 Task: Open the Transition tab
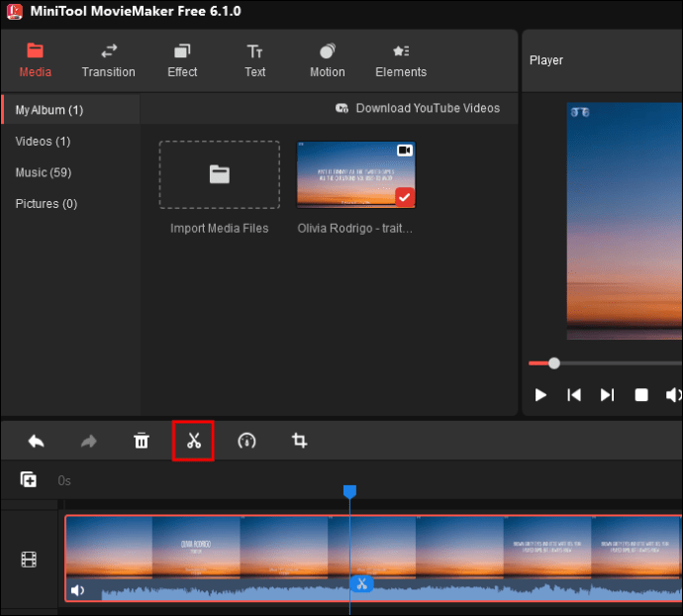(x=109, y=60)
